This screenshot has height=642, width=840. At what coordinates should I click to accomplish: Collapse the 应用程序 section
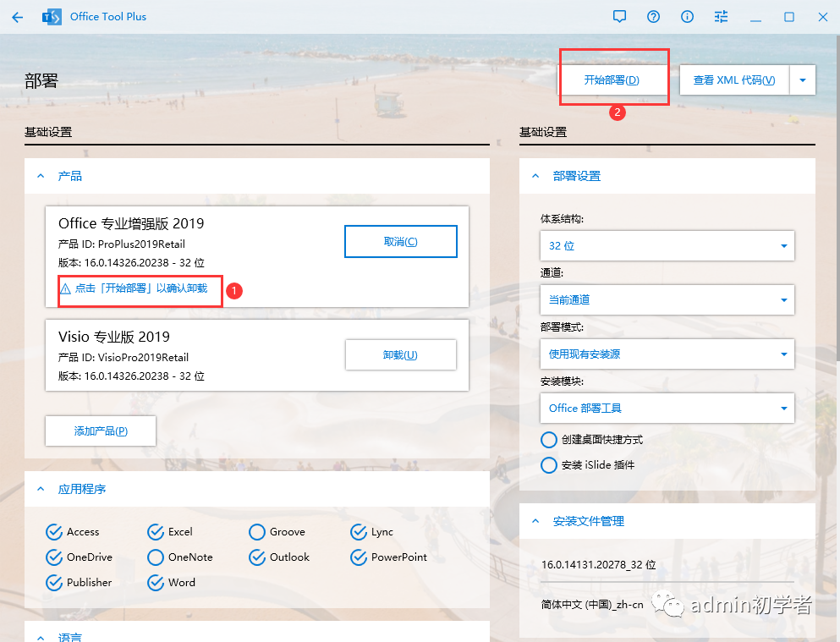[x=41, y=489]
